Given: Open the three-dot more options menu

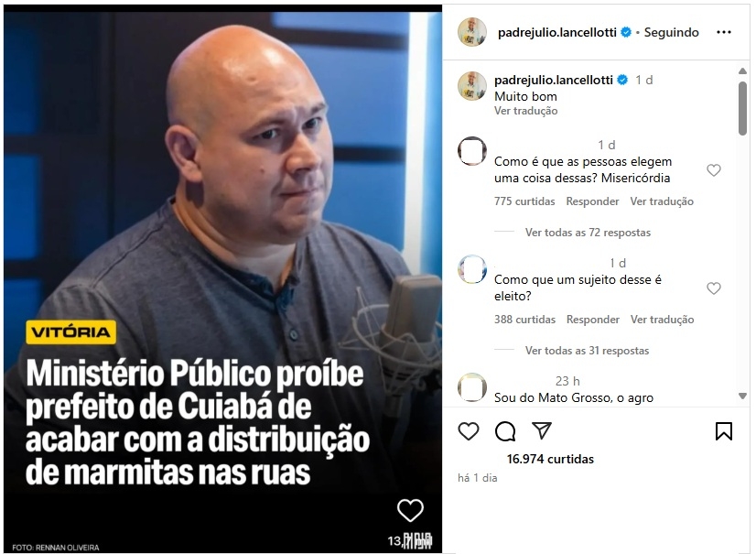Looking at the screenshot, I should (724, 32).
